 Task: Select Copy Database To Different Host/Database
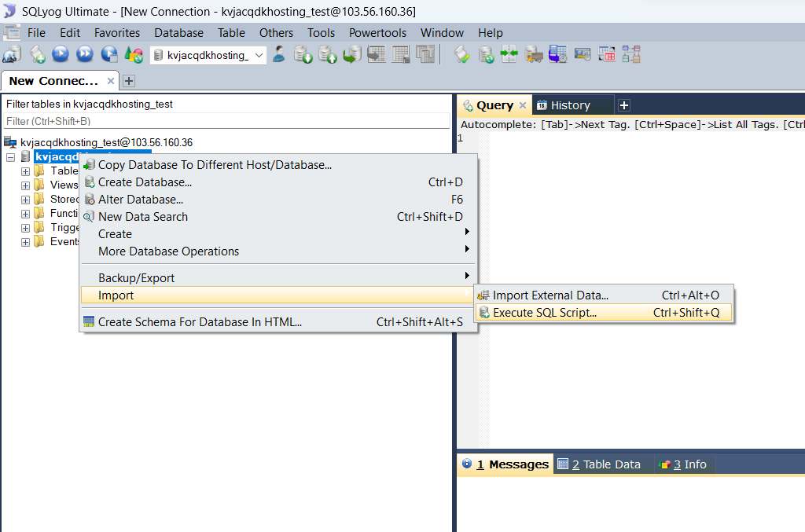(278, 165)
